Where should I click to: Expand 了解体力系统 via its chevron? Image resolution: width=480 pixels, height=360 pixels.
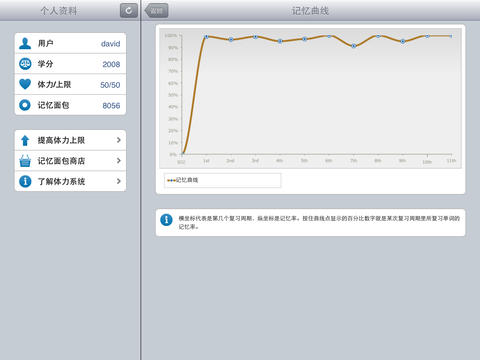click(x=119, y=181)
